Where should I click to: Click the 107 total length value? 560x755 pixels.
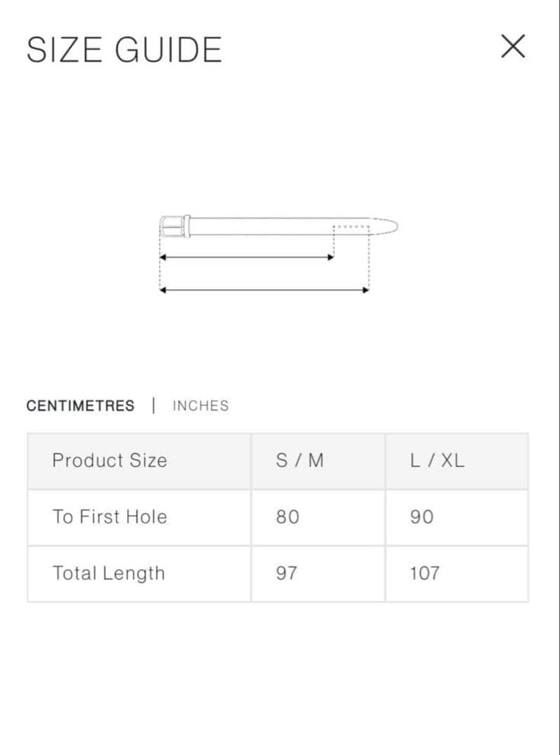click(x=424, y=573)
